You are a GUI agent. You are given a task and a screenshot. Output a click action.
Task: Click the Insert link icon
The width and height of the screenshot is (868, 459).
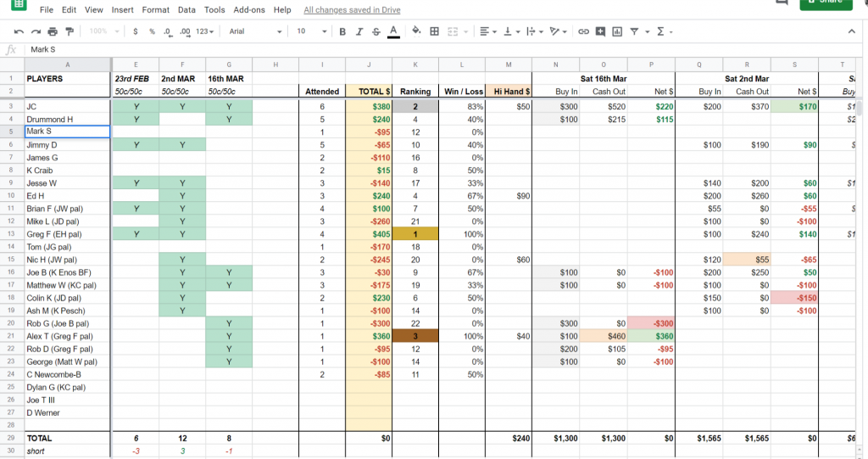583,31
